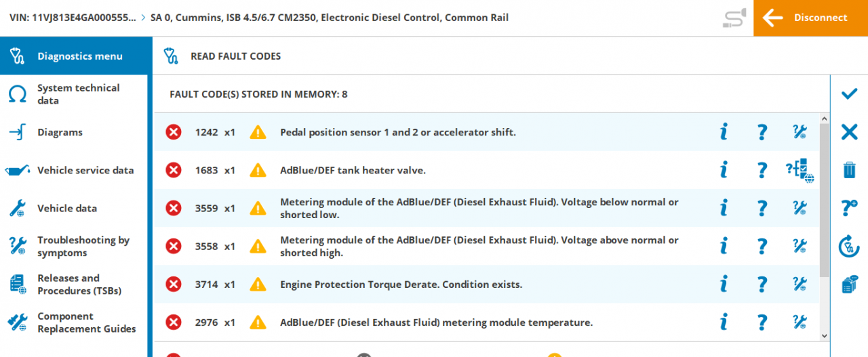Screen dimensions: 868x357
Task: Click the trash delete fault codes icon
Action: [849, 170]
